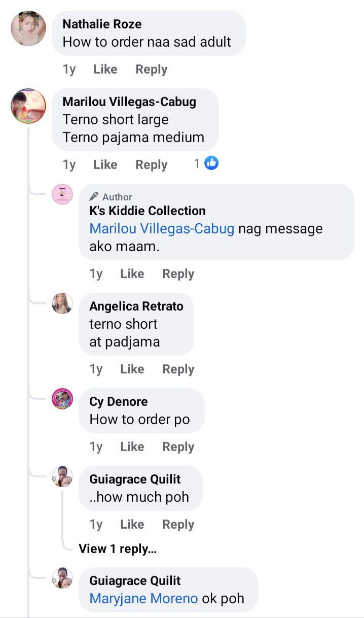Open K's Kiddie Collection page avatar
Image resolution: width=364 pixels, height=618 pixels.
tap(62, 195)
